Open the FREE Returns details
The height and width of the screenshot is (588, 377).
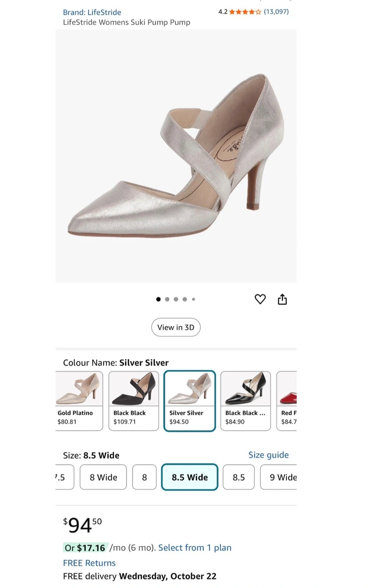pyautogui.click(x=89, y=563)
